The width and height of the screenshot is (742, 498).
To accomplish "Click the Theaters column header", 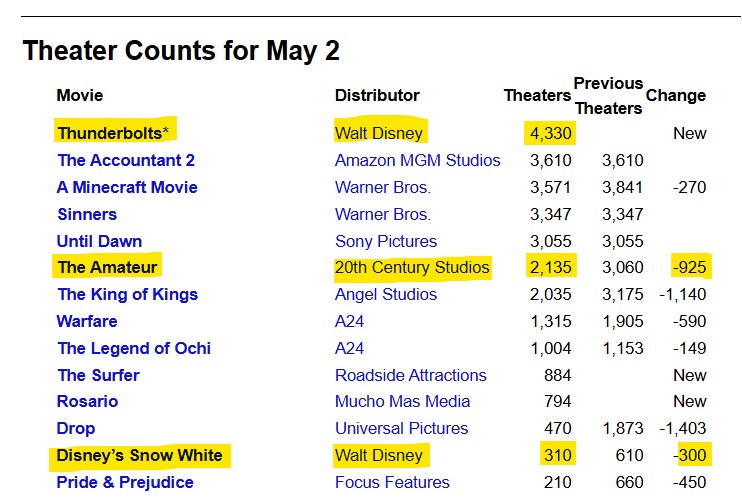I will point(537,96).
